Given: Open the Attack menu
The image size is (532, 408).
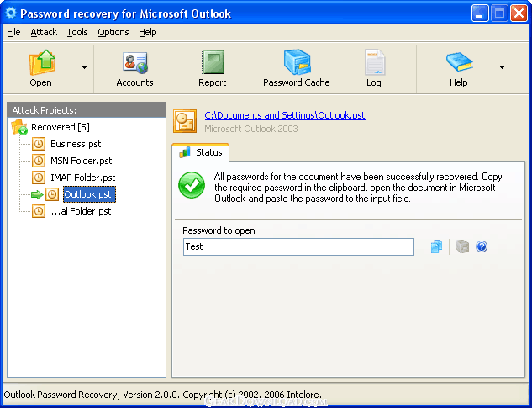Looking at the screenshot, I should (x=44, y=32).
